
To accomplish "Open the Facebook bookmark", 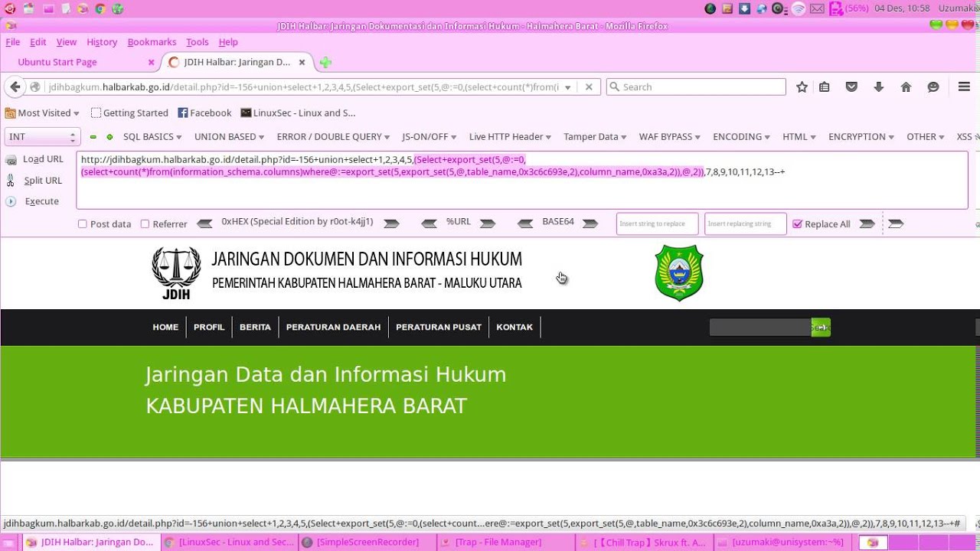I will coord(204,113).
